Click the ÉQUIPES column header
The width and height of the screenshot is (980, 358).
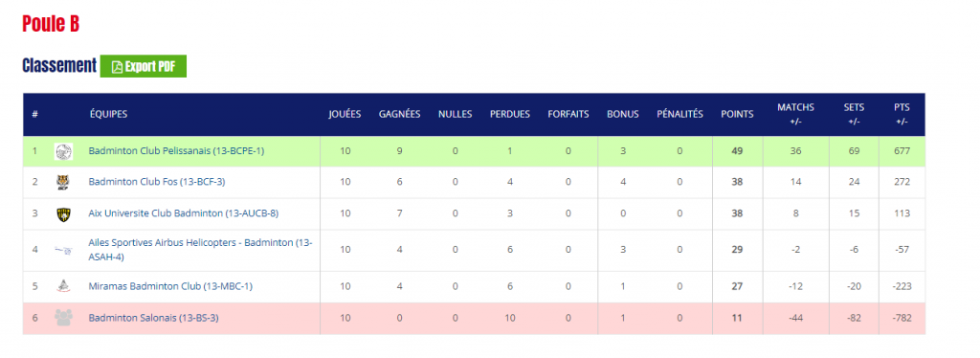(x=108, y=114)
